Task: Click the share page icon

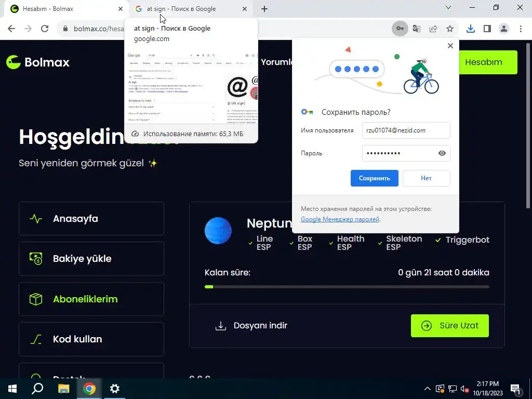Action: (x=433, y=29)
